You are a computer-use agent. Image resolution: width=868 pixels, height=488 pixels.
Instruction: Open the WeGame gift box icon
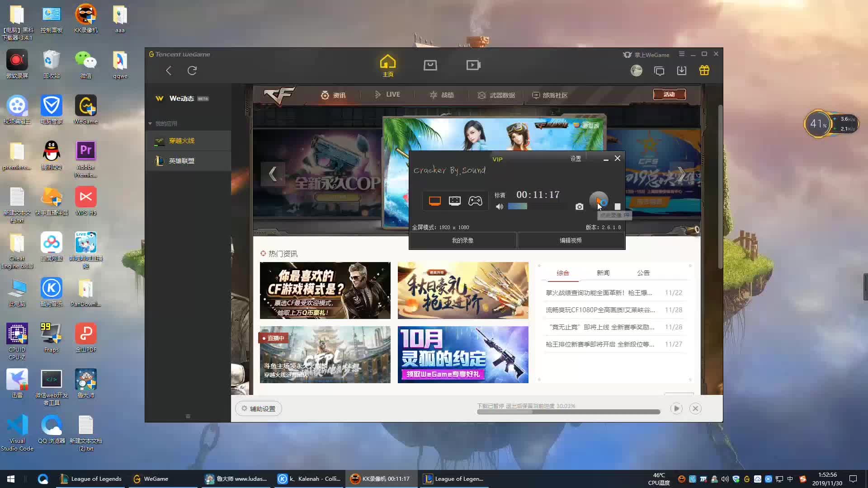[704, 70]
